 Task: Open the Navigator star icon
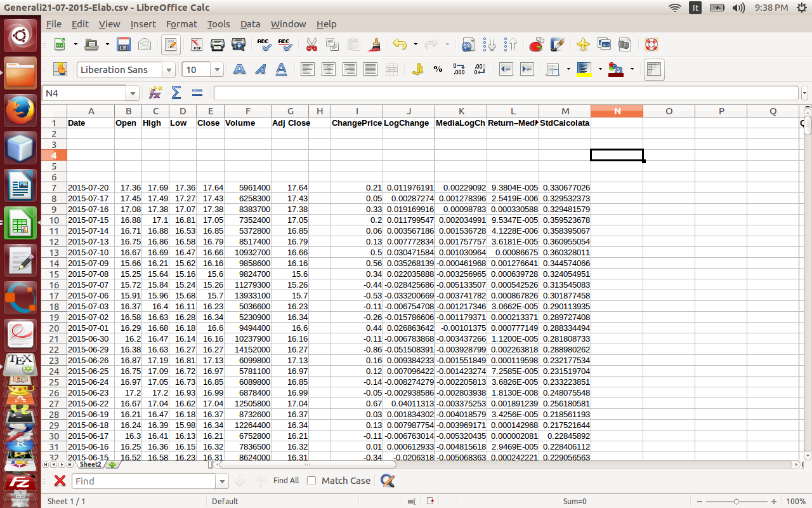coord(583,44)
